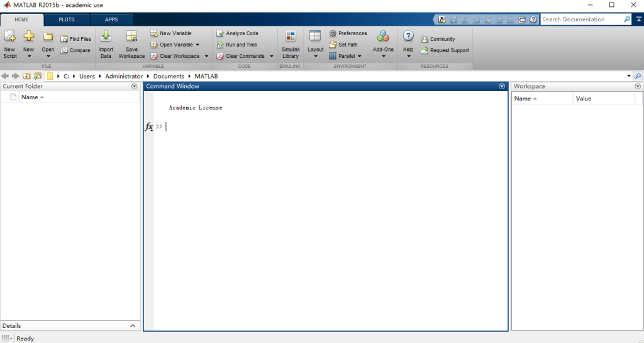Switch to the PLOTS tab
Screen dimensions: 644x343
tap(67, 19)
